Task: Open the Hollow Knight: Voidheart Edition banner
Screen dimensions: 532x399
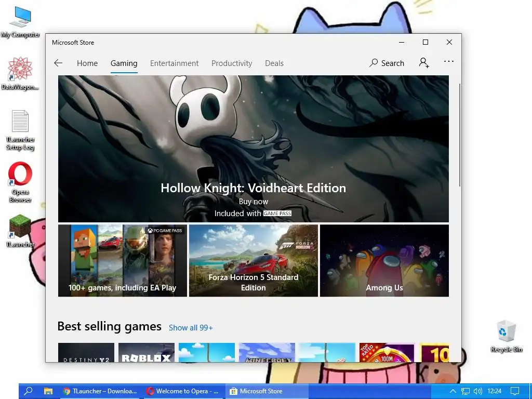Action: (x=253, y=149)
